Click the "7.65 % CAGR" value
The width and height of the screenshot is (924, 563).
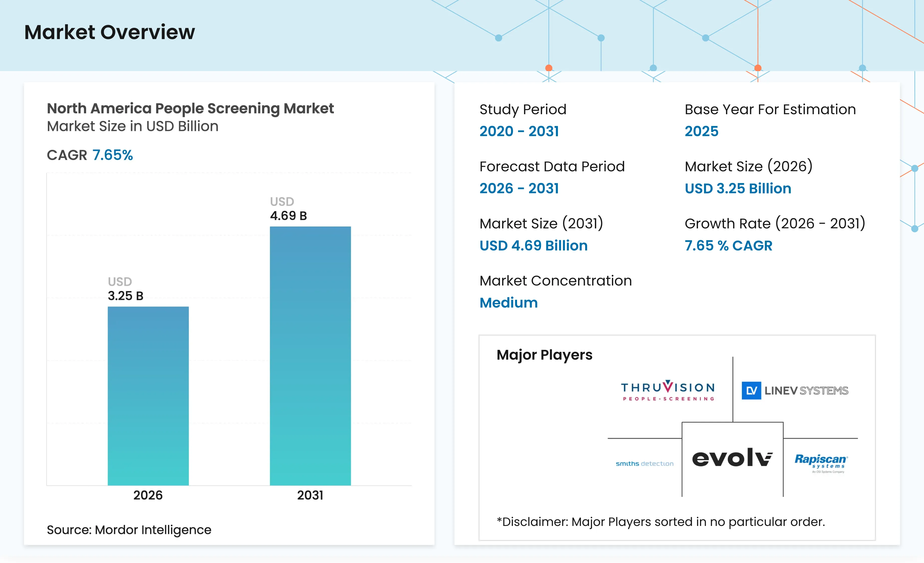pos(728,245)
